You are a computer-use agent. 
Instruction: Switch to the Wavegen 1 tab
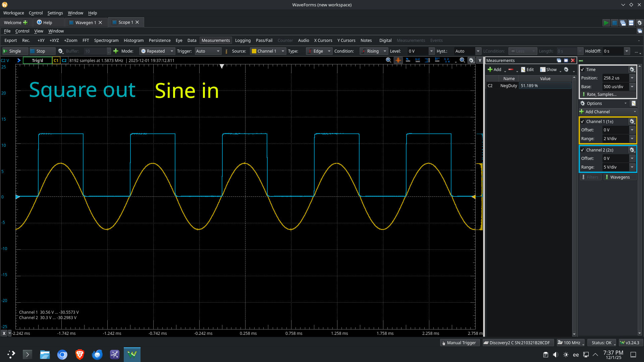(x=86, y=22)
